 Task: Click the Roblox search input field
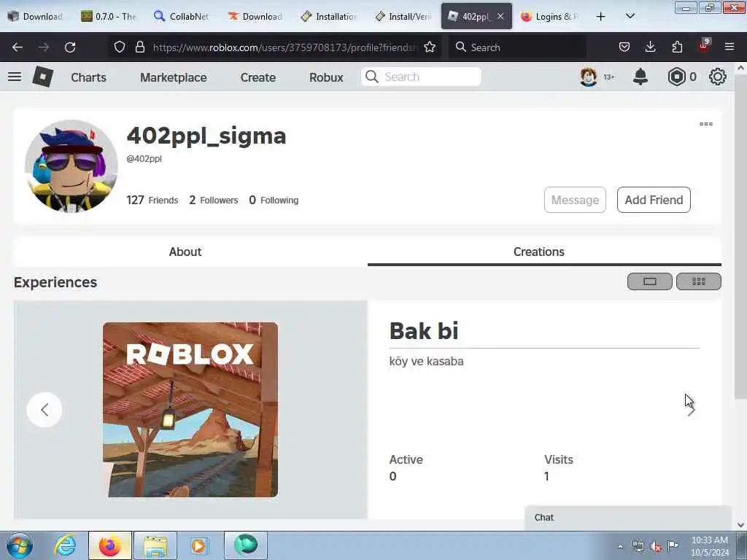[421, 77]
